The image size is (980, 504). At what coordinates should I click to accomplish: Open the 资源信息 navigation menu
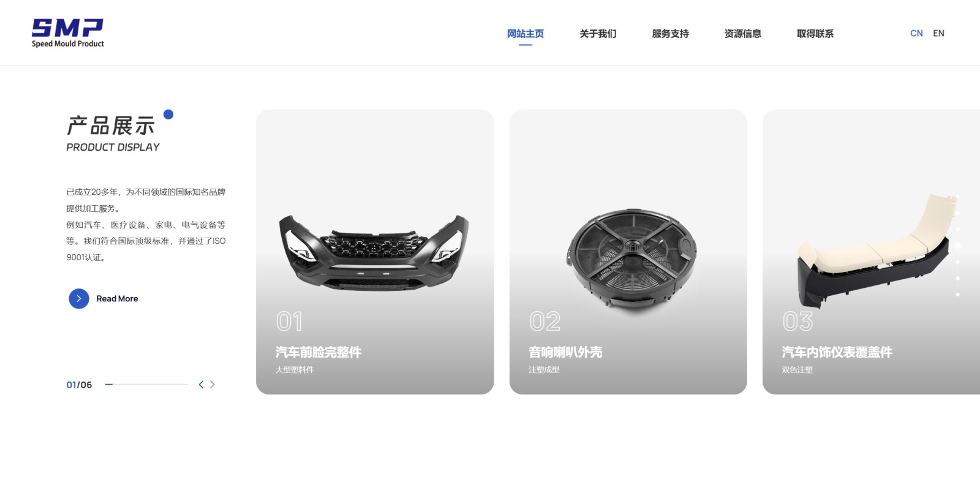click(742, 34)
